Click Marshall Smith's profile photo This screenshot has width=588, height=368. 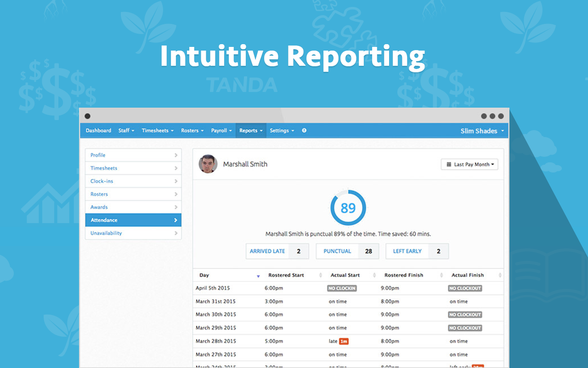coord(208,164)
